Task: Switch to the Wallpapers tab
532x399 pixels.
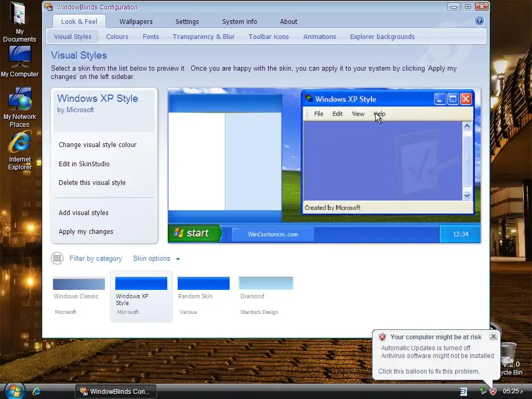Action: point(136,21)
